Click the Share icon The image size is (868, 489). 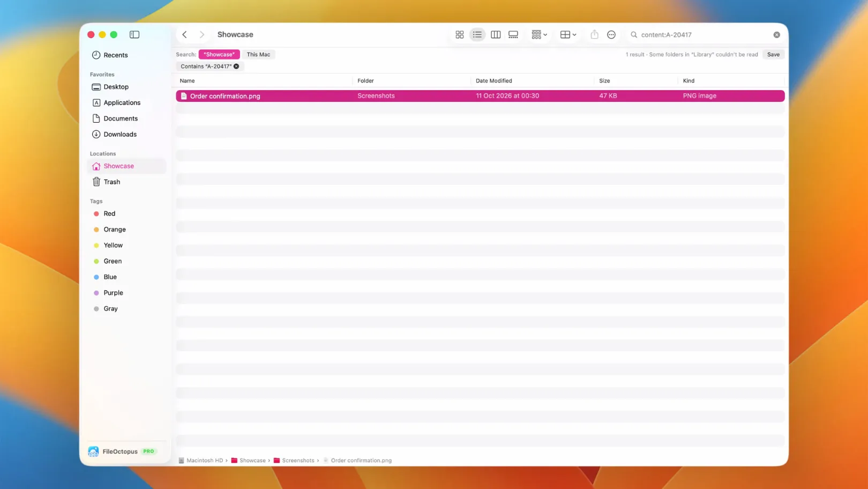pos(594,34)
